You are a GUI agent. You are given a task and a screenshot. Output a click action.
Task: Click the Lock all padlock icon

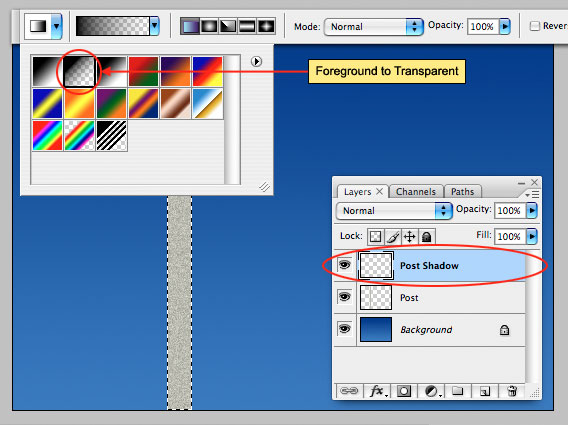tap(427, 237)
